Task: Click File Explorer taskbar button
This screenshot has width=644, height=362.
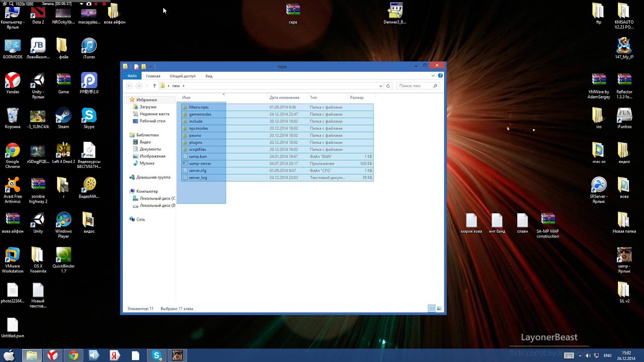Action: pos(31,355)
